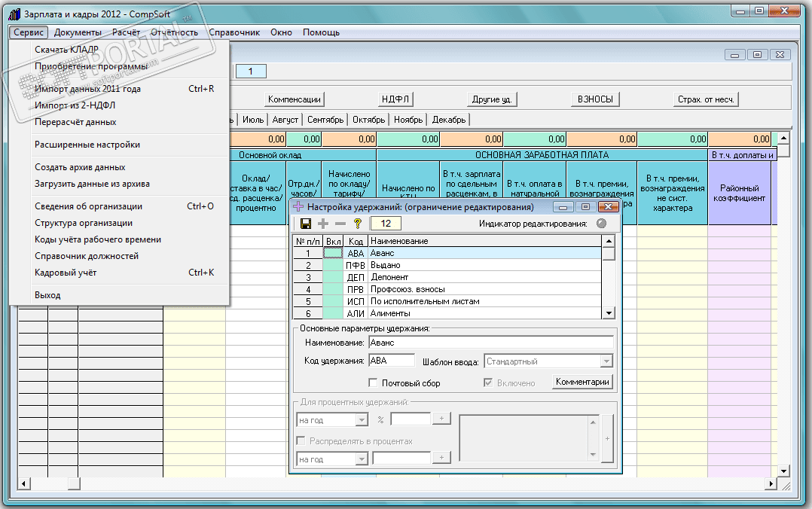Open the Расчёт menu
This screenshot has width=812, height=509.
click(127, 32)
